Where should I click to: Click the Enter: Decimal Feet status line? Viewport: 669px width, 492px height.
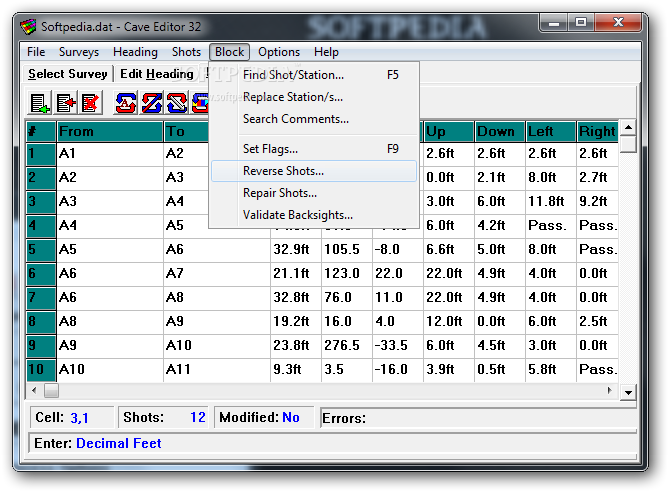tap(333, 443)
